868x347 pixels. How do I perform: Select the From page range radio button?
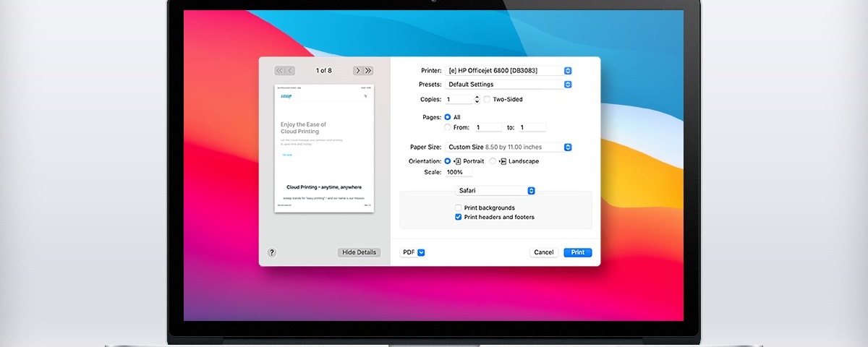(448, 127)
